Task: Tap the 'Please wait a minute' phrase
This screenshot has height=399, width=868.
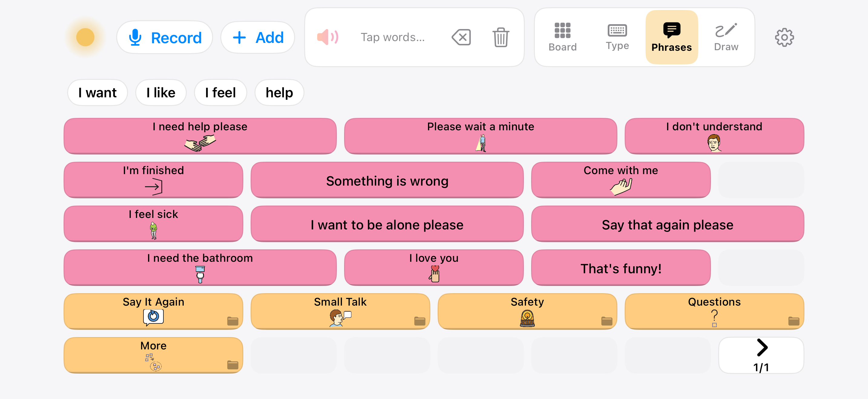Action: pos(481,136)
